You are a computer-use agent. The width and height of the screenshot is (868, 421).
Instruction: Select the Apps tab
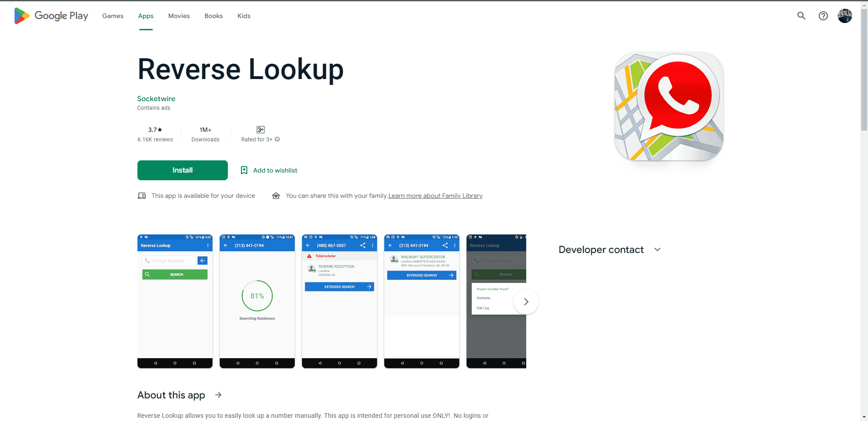tap(146, 16)
